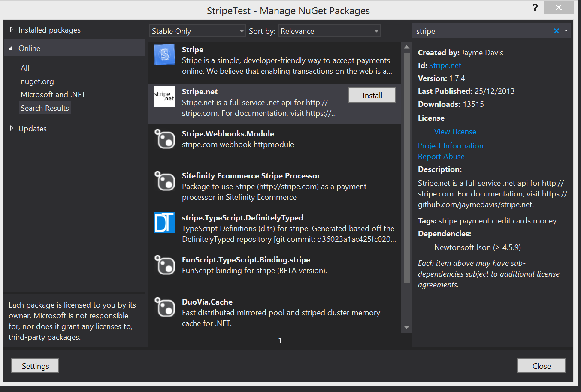
Task: Select Sitefinity Ecommerce Stripe Processor result title
Action: click(x=251, y=175)
